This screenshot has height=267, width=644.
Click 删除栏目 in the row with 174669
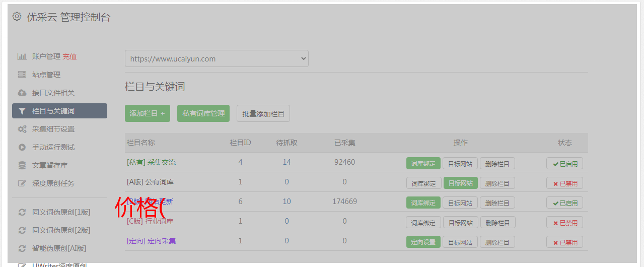coord(497,203)
